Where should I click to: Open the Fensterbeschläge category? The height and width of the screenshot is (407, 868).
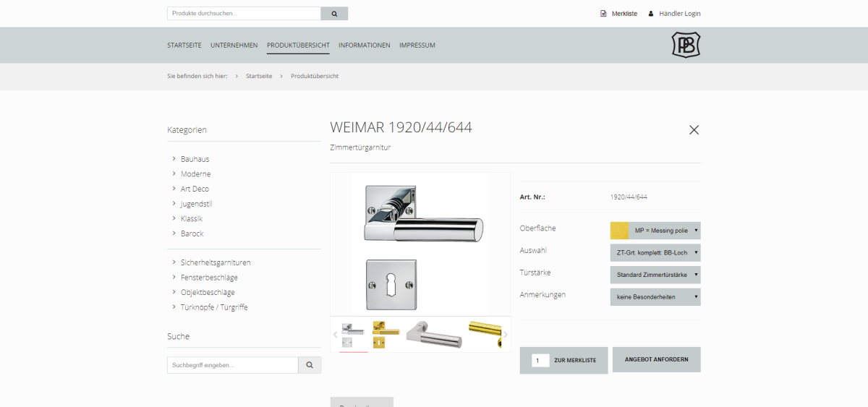tap(209, 278)
